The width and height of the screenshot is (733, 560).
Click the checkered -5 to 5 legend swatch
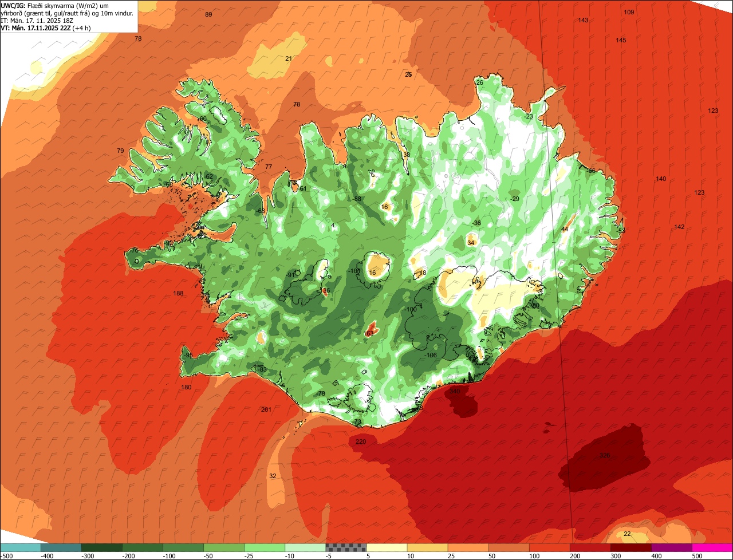346,547
